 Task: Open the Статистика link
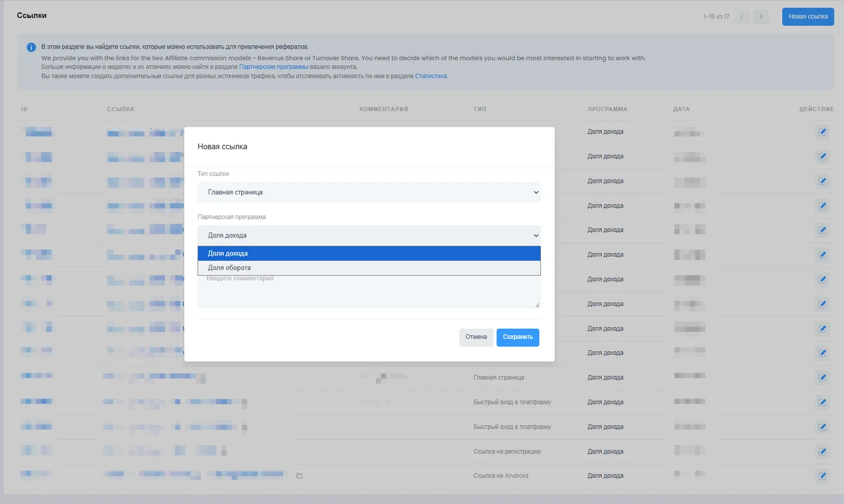pos(431,76)
